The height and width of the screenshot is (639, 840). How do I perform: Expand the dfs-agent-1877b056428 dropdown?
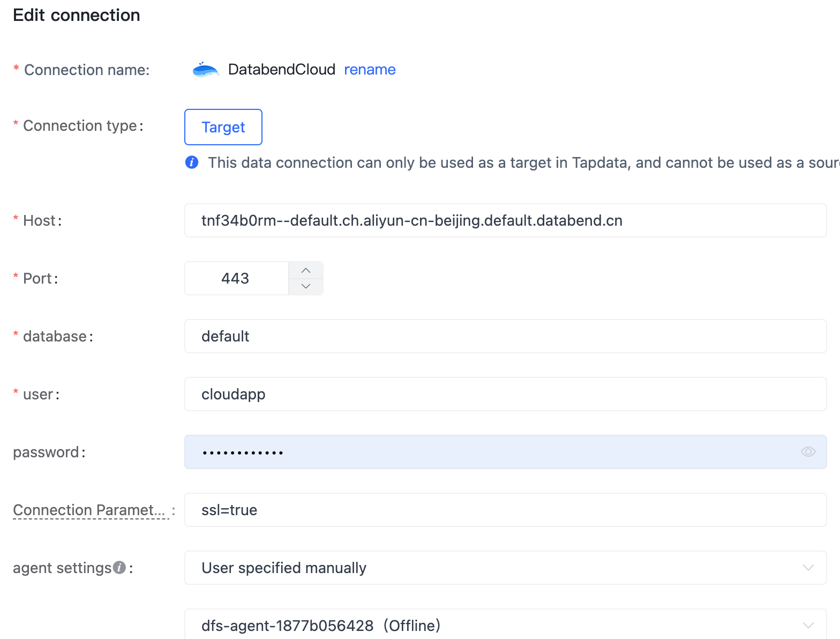coord(506,625)
